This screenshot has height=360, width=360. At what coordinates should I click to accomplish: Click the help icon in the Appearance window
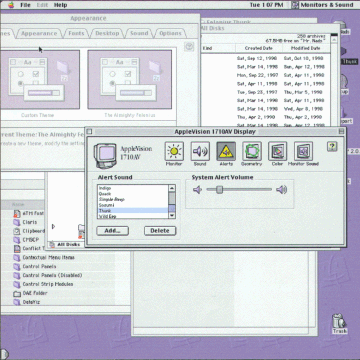coord(189,47)
